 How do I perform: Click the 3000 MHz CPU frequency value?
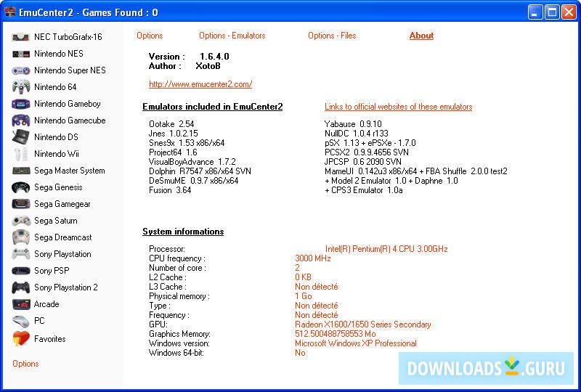coord(313,258)
